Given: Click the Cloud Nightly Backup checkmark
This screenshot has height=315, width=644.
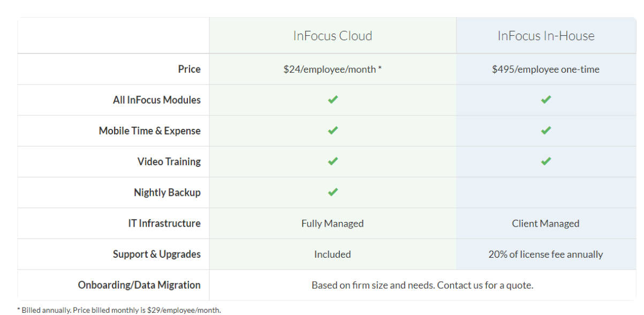Looking at the screenshot, I should (x=332, y=192).
